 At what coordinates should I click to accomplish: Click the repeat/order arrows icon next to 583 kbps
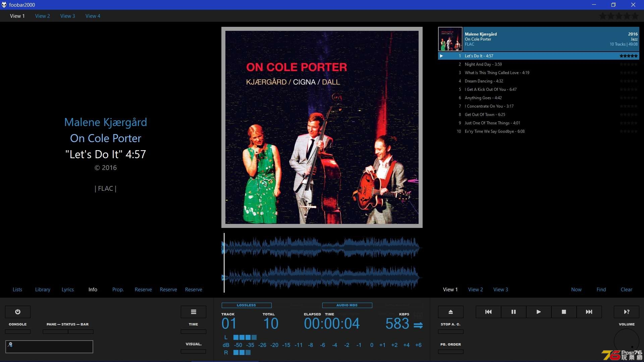[418, 325]
